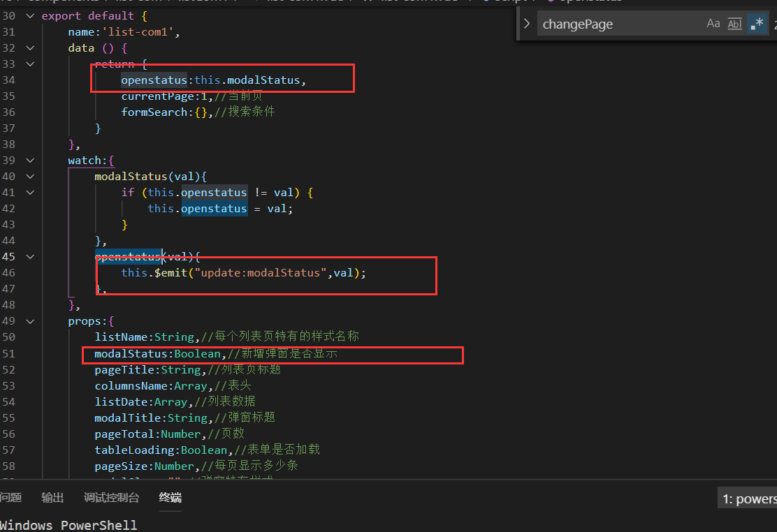Screen dimensions: 777x532
Task: Click 'openstatus' on line 34
Action: coord(154,80)
